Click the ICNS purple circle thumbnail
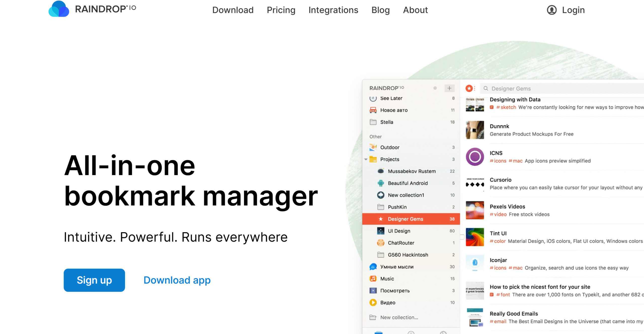This screenshot has width=644, height=334. 474,157
